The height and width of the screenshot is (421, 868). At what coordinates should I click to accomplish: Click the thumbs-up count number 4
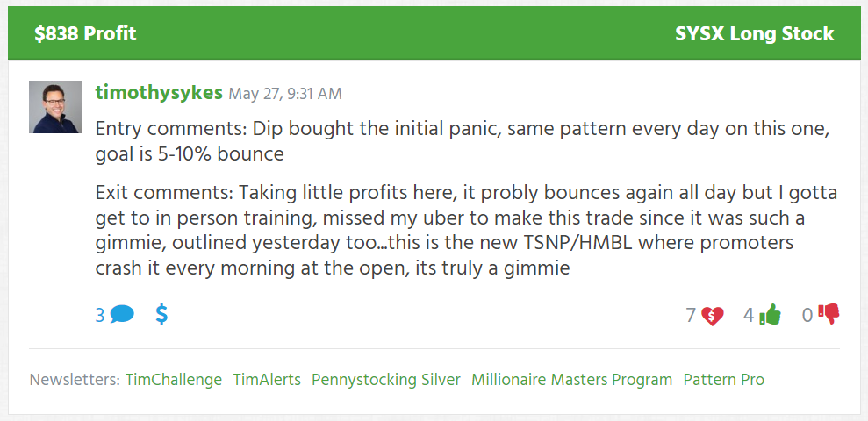click(x=749, y=316)
